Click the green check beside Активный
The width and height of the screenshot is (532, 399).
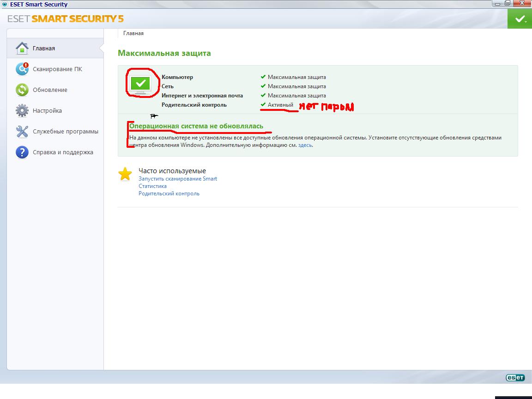coord(263,104)
